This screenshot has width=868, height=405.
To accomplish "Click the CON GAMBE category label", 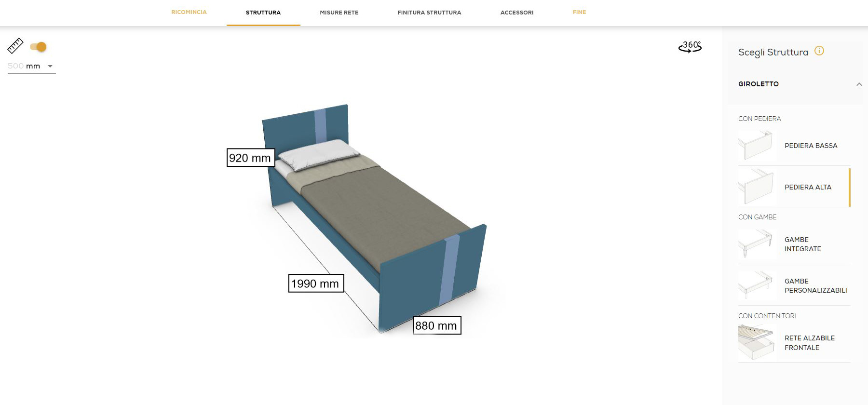I will tap(757, 217).
